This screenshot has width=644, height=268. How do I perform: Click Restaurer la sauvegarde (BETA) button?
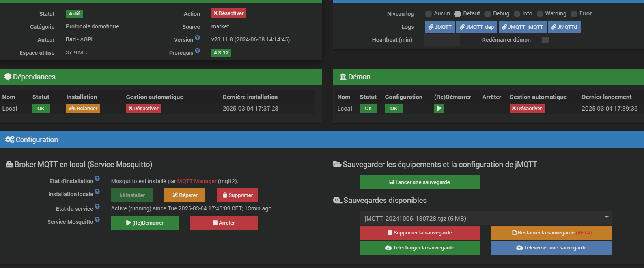coord(551,233)
